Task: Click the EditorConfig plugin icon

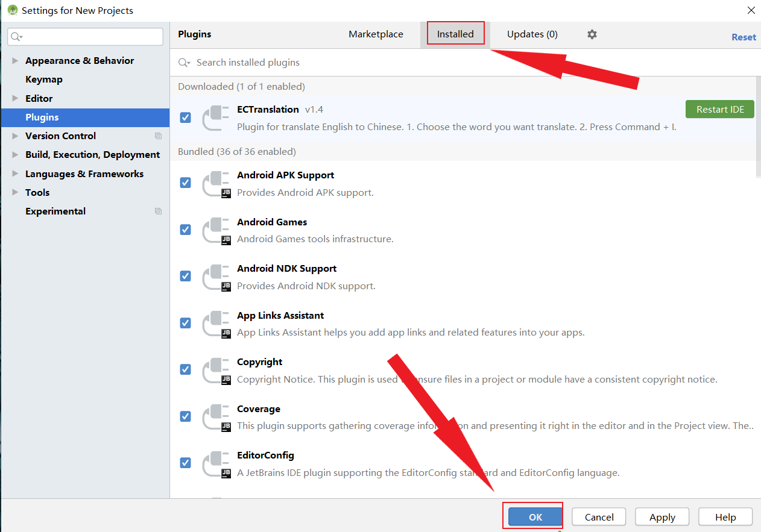Action: tap(216, 464)
